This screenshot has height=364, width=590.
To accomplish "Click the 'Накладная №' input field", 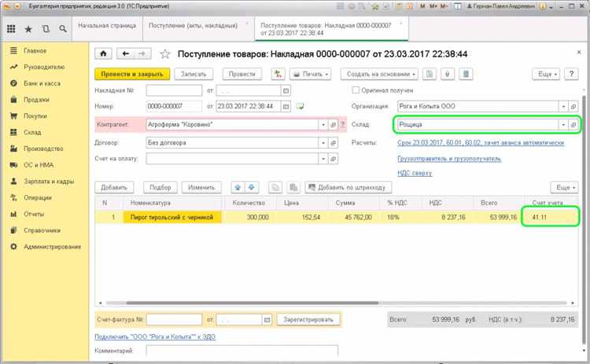I will pyautogui.click(x=173, y=90).
